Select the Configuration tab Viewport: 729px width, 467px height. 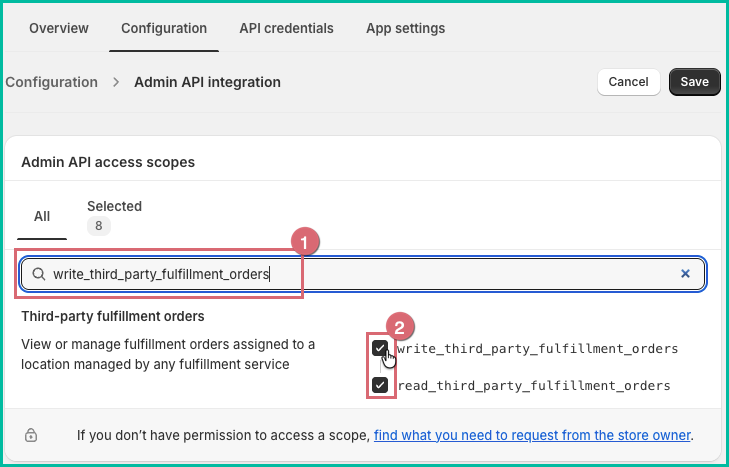pyautogui.click(x=164, y=28)
